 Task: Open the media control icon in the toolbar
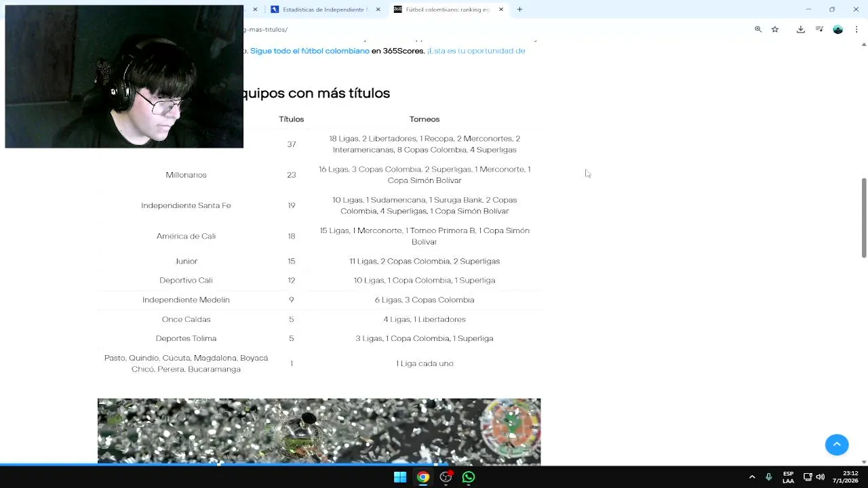pyautogui.click(x=819, y=29)
